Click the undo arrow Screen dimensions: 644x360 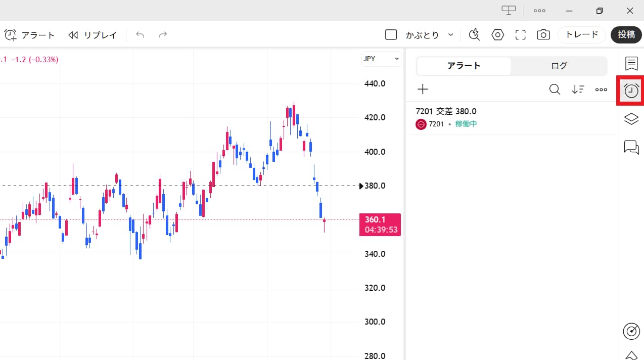click(140, 35)
